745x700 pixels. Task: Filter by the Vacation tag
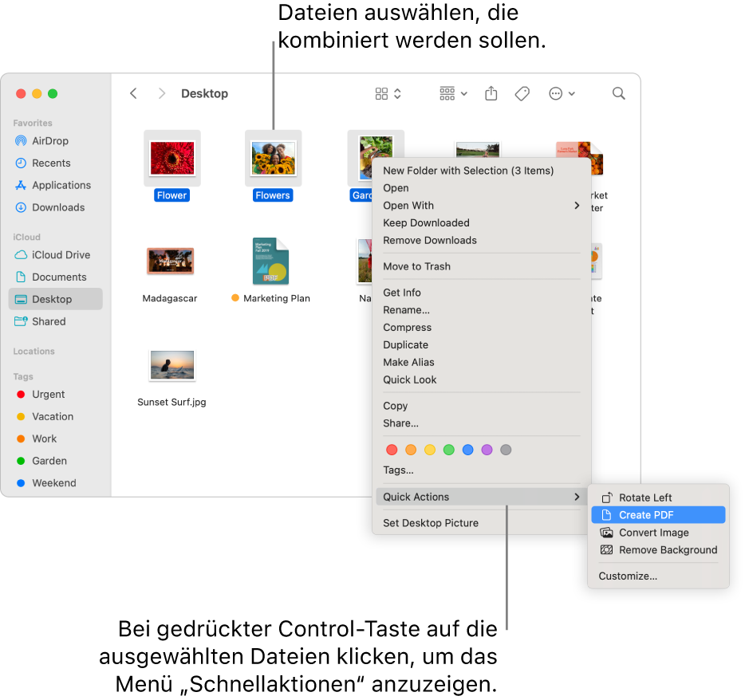pos(56,416)
